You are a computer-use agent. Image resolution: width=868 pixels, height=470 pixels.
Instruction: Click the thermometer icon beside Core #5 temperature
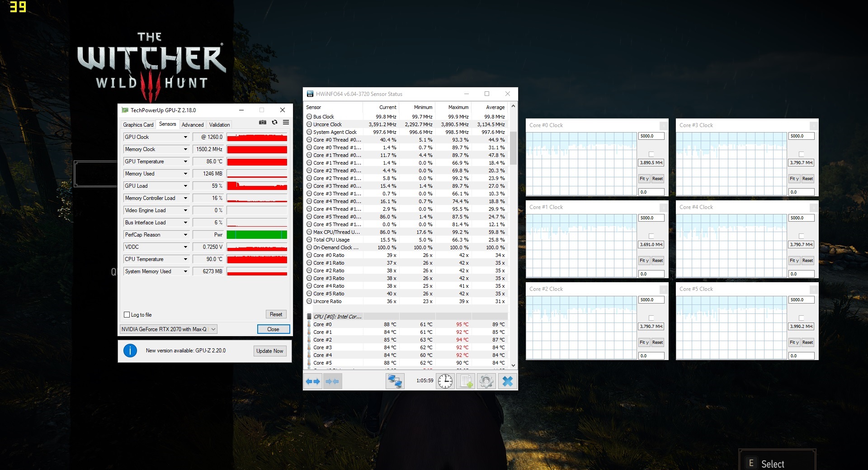click(x=309, y=363)
